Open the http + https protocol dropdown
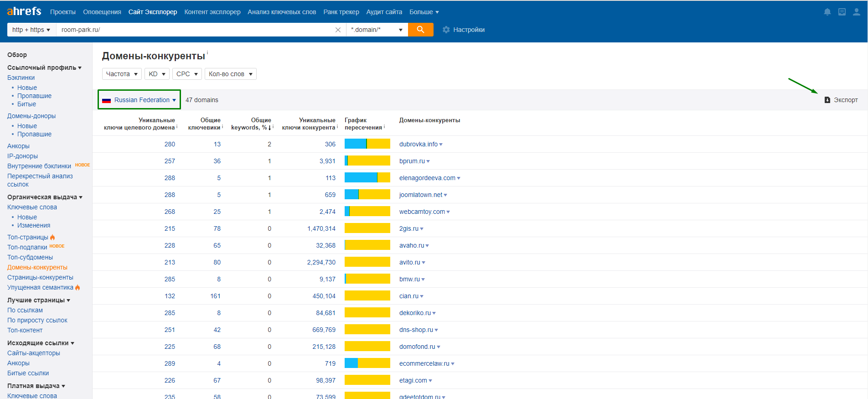Screen dimensions: 868x399 point(31,30)
